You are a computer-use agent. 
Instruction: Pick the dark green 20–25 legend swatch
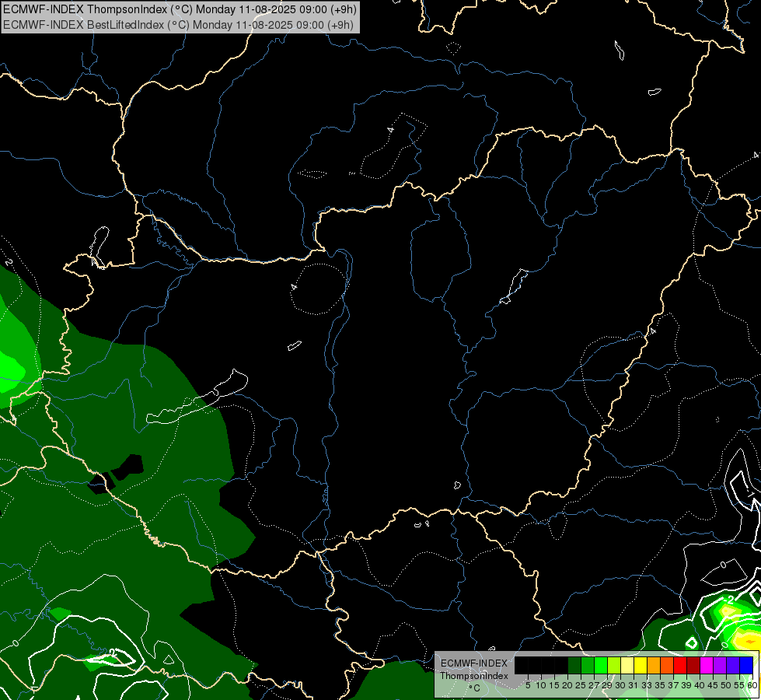click(574, 665)
